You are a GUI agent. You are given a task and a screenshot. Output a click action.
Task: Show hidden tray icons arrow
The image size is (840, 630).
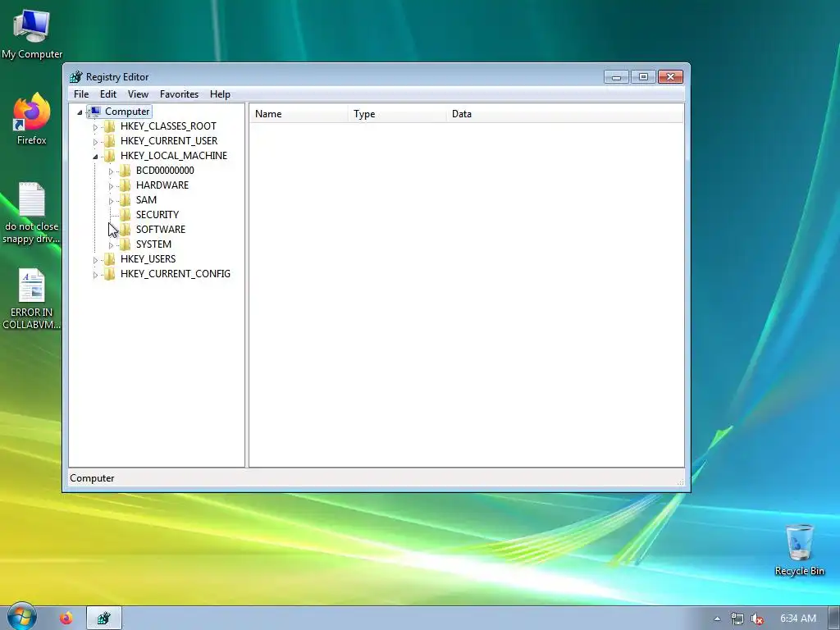click(717, 619)
